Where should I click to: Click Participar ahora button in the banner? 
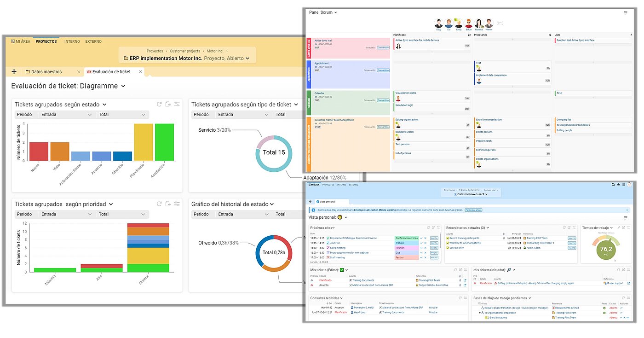point(473,210)
